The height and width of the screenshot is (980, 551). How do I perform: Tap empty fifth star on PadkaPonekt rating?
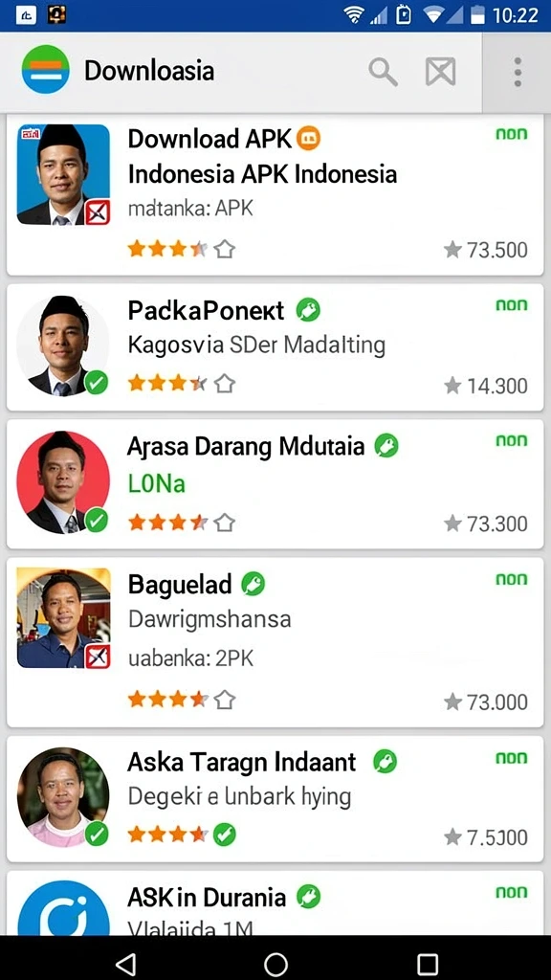point(224,384)
